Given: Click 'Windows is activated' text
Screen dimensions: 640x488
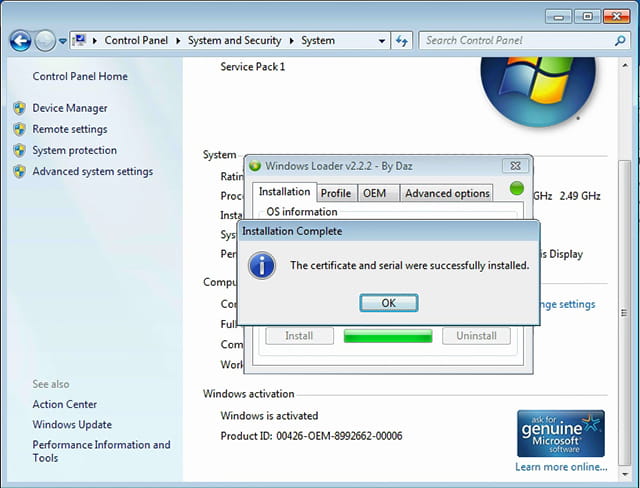Looking at the screenshot, I should click(x=269, y=416).
